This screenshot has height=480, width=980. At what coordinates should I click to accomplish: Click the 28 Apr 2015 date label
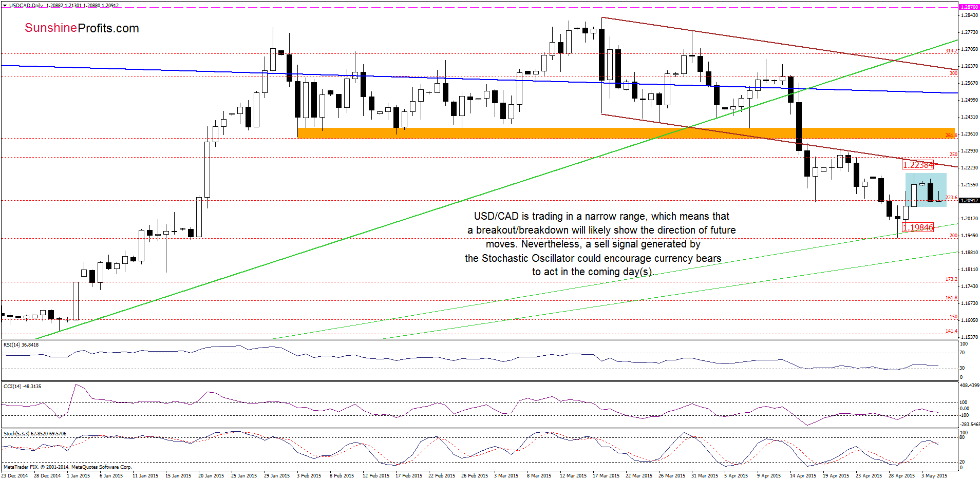click(901, 476)
